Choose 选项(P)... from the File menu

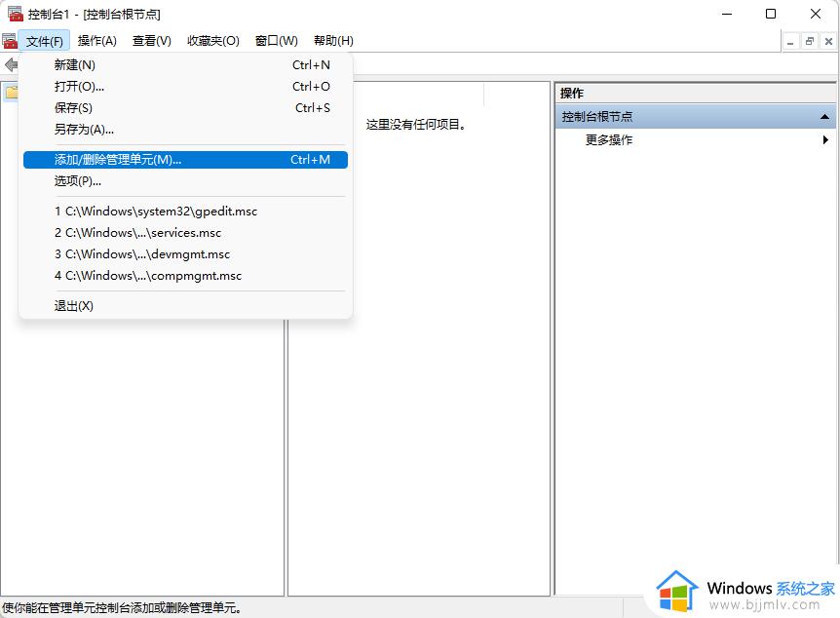[185, 181]
